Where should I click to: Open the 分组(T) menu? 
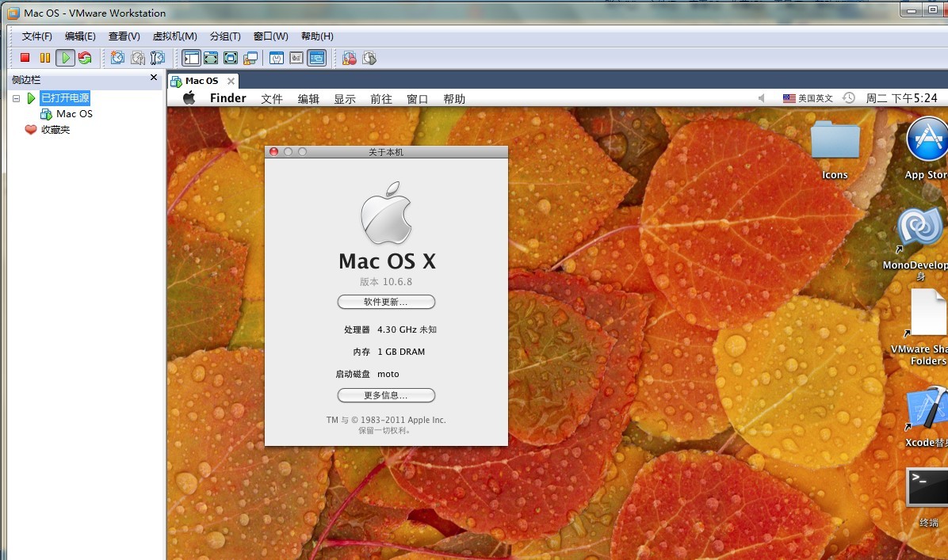pyautogui.click(x=225, y=36)
